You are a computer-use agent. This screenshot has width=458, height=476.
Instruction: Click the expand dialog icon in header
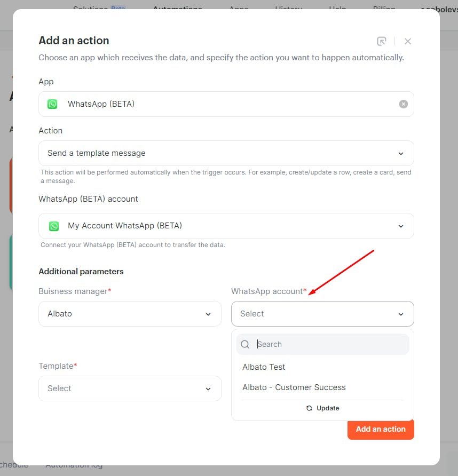tap(382, 41)
